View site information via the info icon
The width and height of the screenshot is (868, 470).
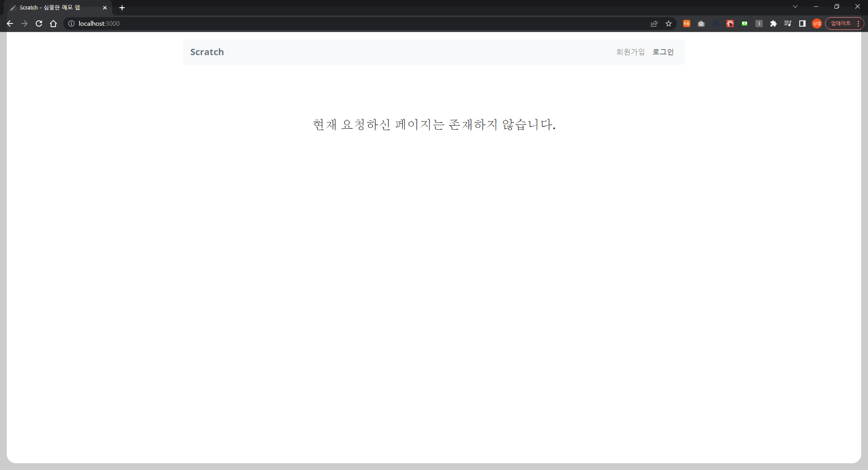point(71,23)
